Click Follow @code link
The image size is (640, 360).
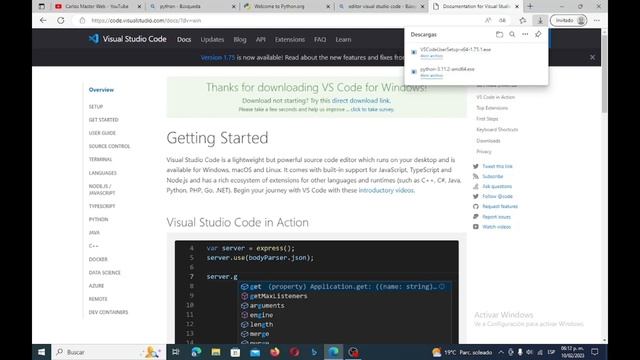point(497,196)
